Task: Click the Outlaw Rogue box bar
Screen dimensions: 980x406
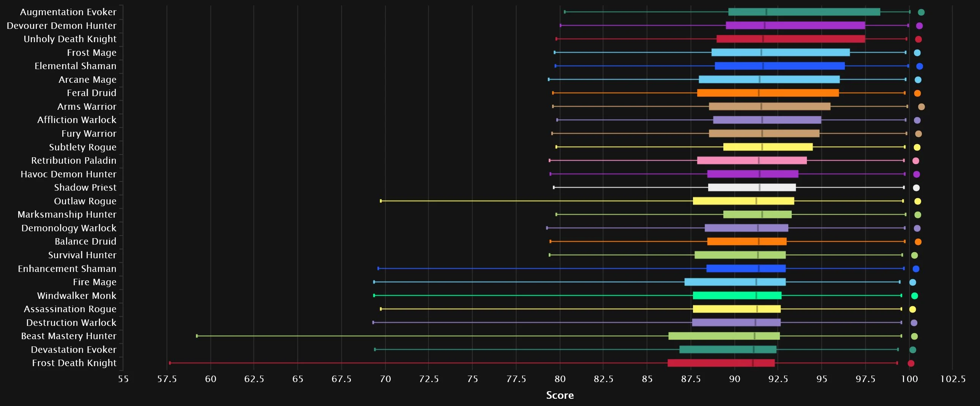Action: click(743, 201)
